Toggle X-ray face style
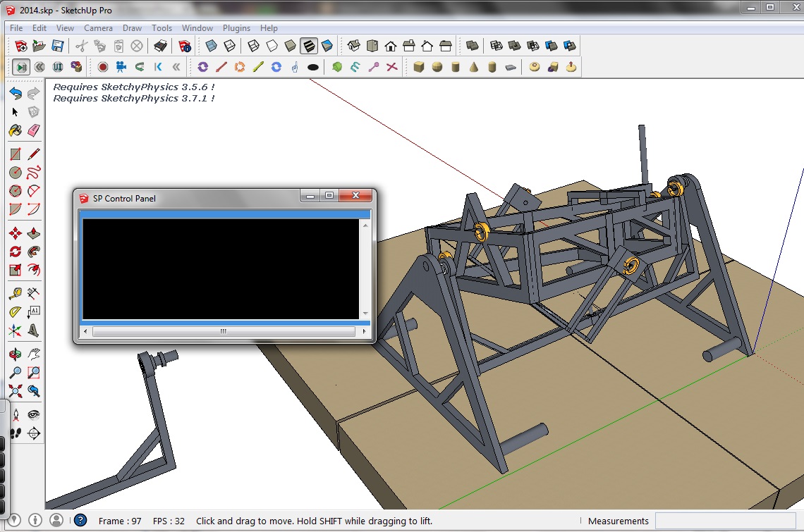The width and height of the screenshot is (804, 532). click(x=211, y=46)
